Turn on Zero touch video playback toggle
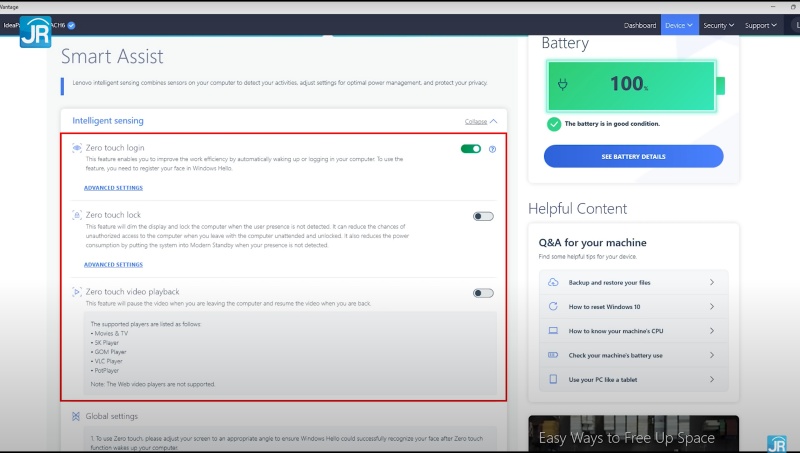Image resolution: width=800 pixels, height=453 pixels. tap(483, 293)
